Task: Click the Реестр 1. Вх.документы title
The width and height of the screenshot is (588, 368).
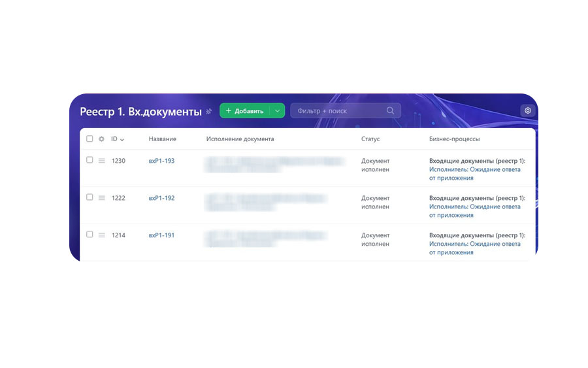Action: 140,111
